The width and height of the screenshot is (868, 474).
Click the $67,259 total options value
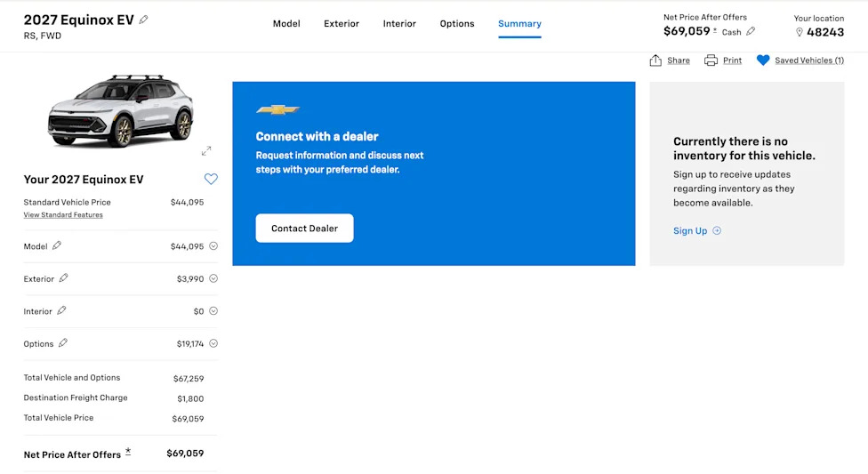click(189, 379)
